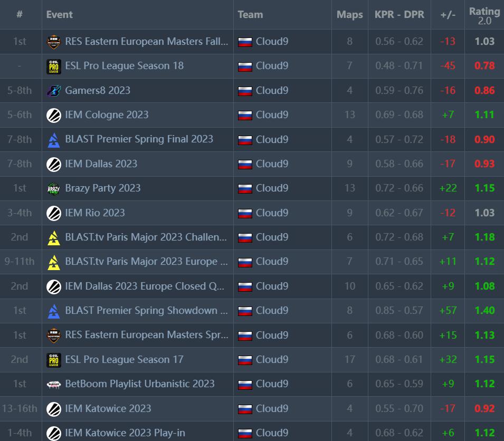Click the KPR - DPR column header
This screenshot has width=504, height=441.
[398, 14]
